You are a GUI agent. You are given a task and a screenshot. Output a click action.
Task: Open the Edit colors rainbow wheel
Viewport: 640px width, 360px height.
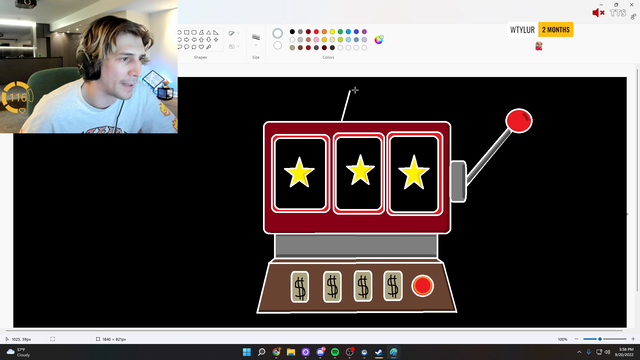[x=379, y=40]
